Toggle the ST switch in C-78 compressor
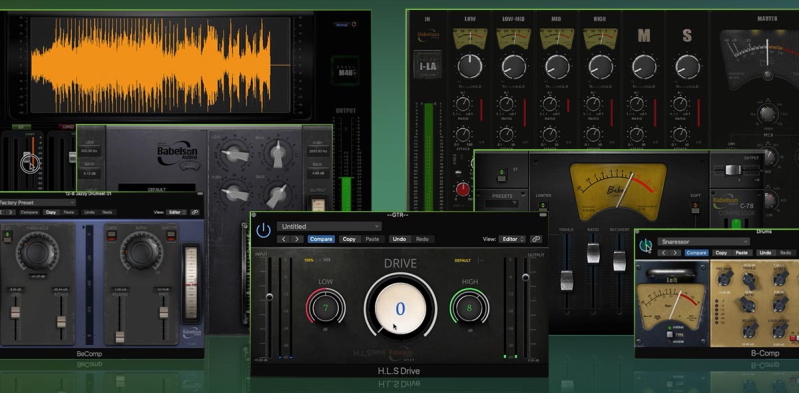Screen dimensions: 799x393 point(502,175)
